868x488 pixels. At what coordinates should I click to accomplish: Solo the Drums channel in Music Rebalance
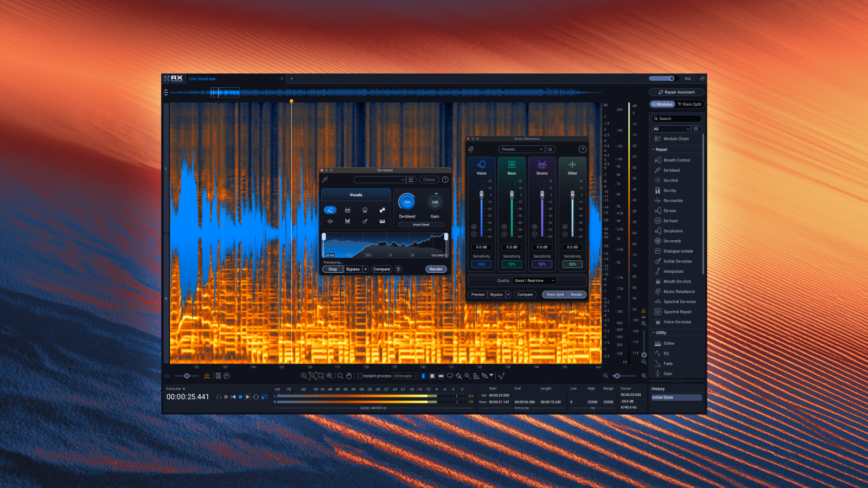[x=534, y=234]
